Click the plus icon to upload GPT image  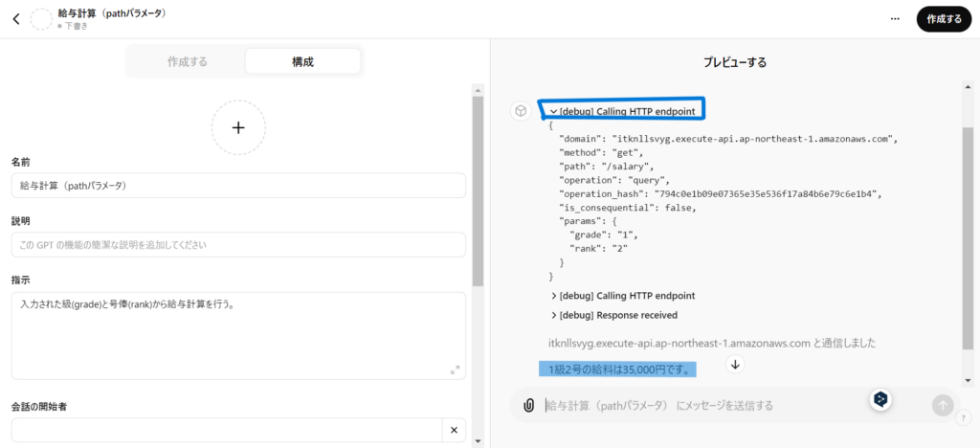pyautogui.click(x=238, y=127)
